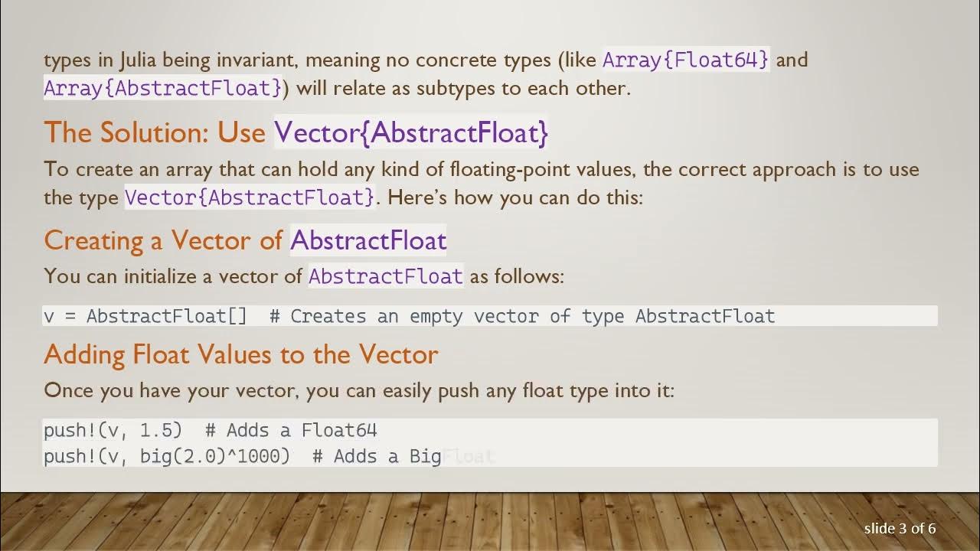
Task: Click the "# Adds a Big" comment
Action: tap(377, 456)
